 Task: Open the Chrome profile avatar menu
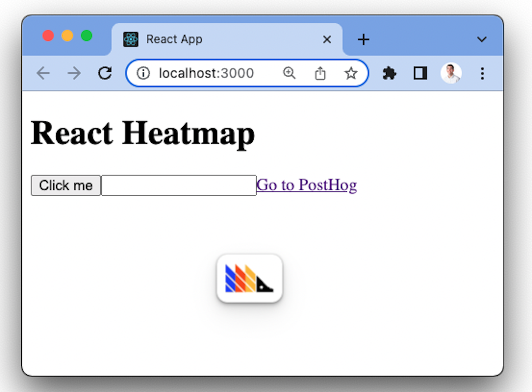(x=451, y=73)
